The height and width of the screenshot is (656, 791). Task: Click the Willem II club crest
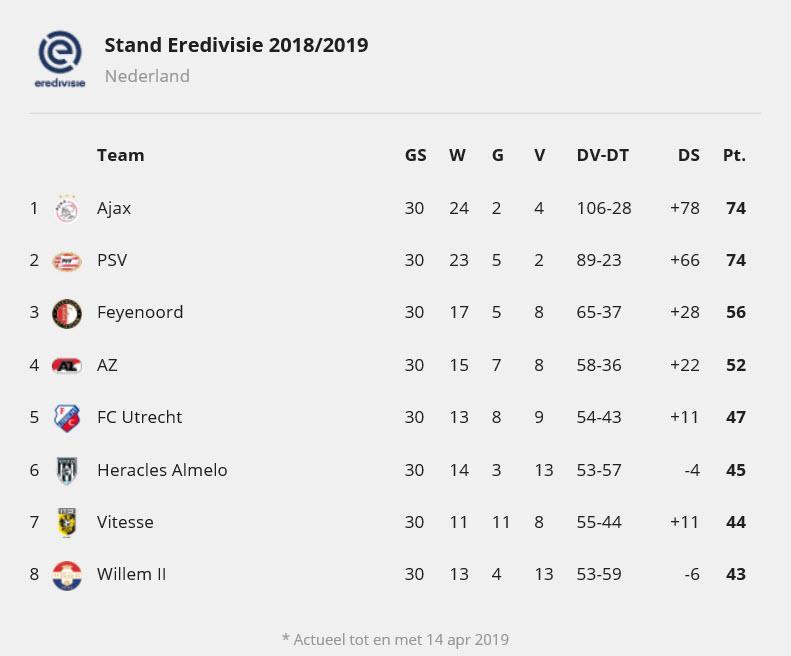click(67, 574)
